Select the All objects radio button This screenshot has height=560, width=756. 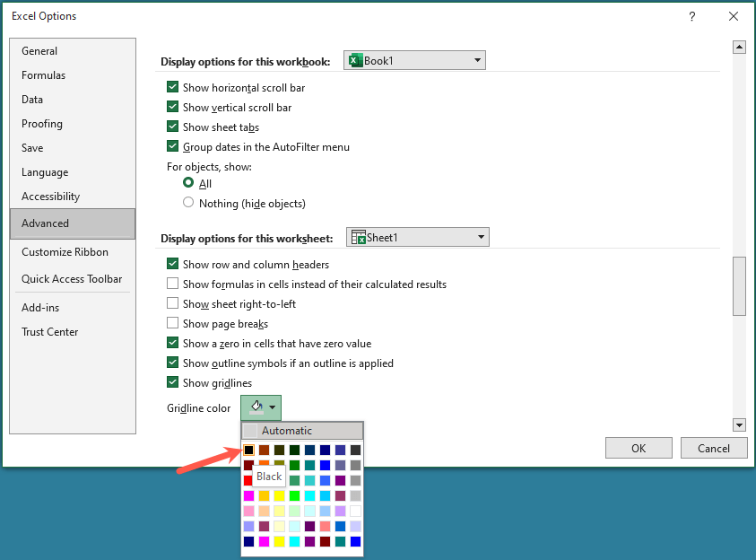click(188, 183)
